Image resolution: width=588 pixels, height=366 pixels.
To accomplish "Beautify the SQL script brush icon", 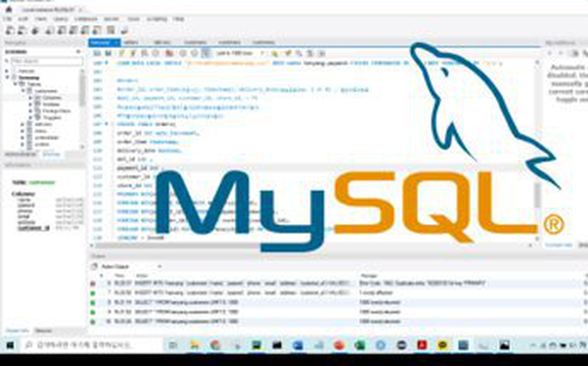I will 288,53.
